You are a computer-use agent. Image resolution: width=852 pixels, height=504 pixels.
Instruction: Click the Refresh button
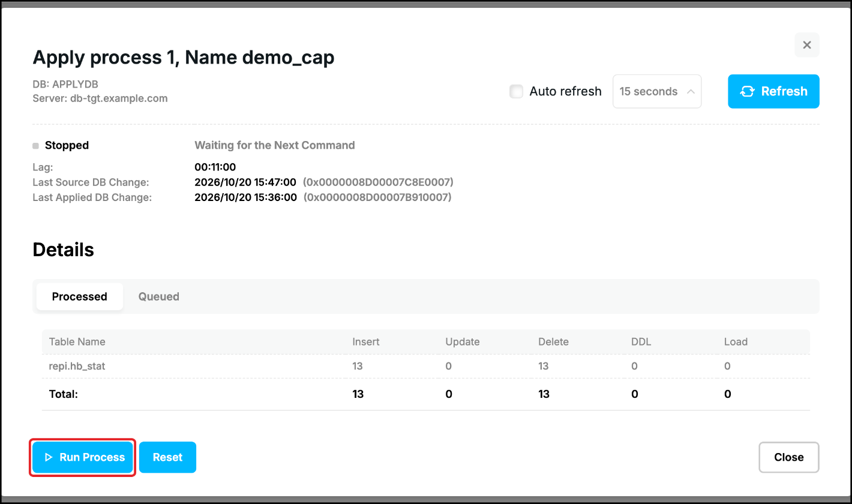pyautogui.click(x=773, y=91)
